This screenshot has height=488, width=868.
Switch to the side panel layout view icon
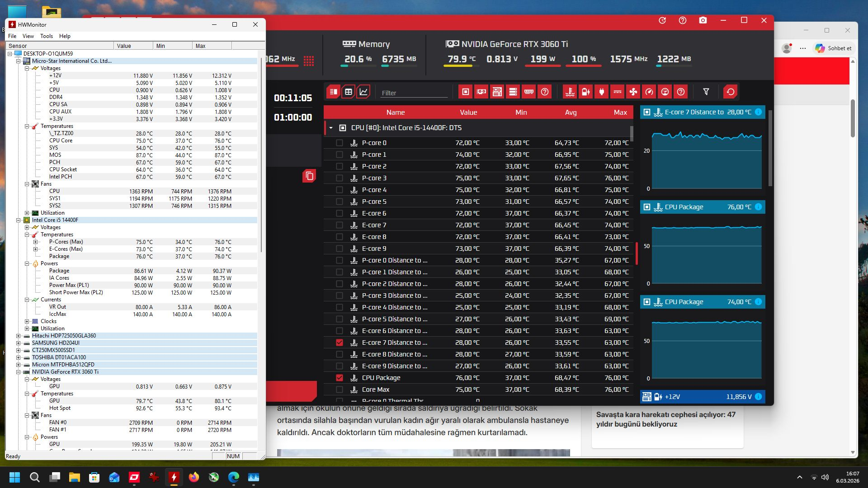tap(333, 92)
